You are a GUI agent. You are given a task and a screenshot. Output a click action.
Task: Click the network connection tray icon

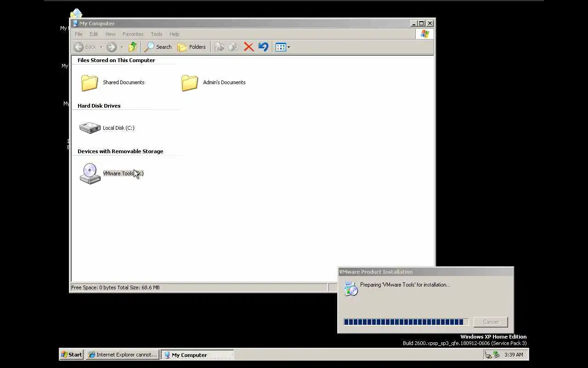(x=488, y=355)
